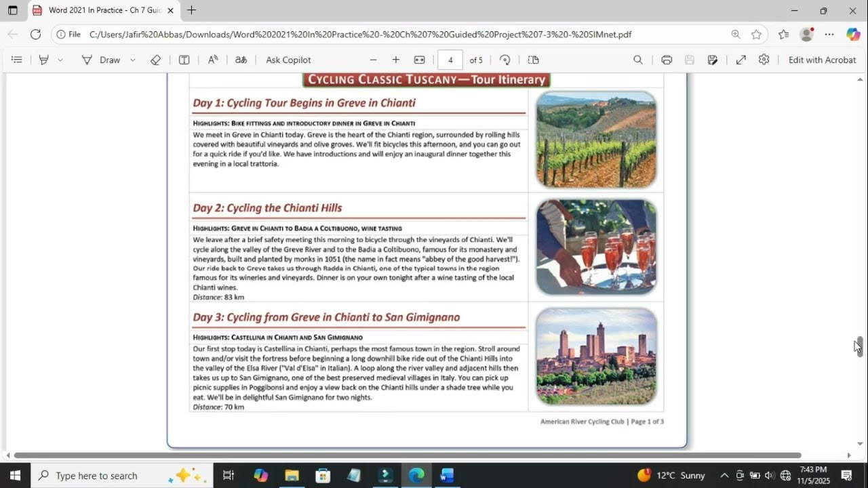Select the highlight tool
Image resolution: width=868 pixels, height=488 pixels.
pos(43,60)
